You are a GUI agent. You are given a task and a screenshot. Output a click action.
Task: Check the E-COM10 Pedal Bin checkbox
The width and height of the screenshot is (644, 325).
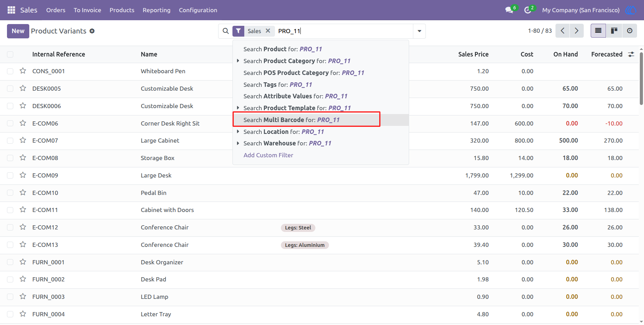pyautogui.click(x=10, y=193)
